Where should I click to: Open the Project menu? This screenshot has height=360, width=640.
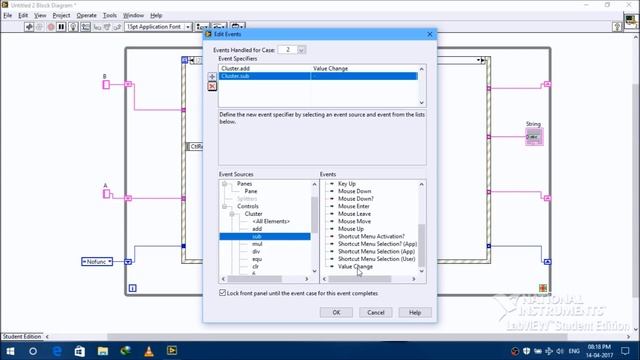[x=61, y=16]
